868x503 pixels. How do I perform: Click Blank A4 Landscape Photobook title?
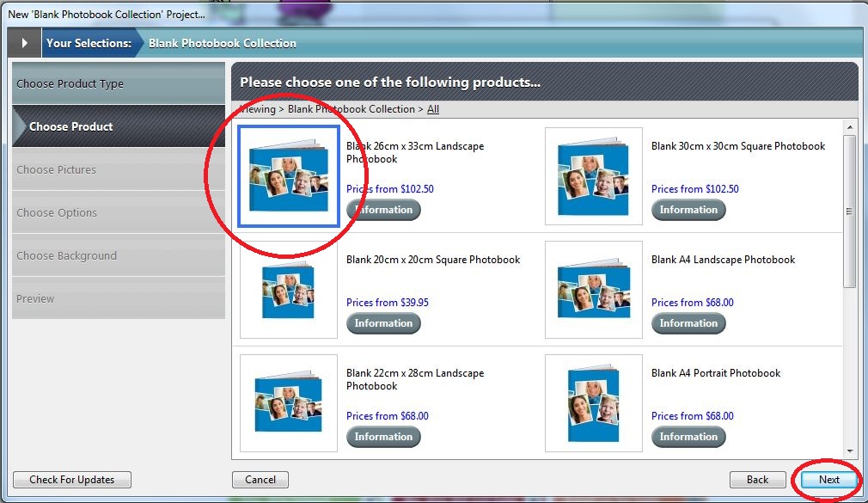(x=723, y=260)
